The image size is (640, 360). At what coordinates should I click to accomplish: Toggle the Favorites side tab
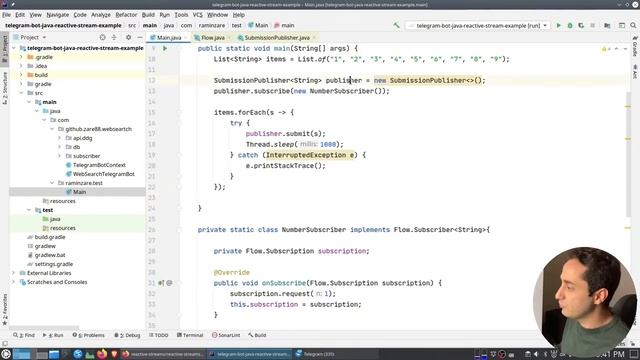(x=4, y=309)
